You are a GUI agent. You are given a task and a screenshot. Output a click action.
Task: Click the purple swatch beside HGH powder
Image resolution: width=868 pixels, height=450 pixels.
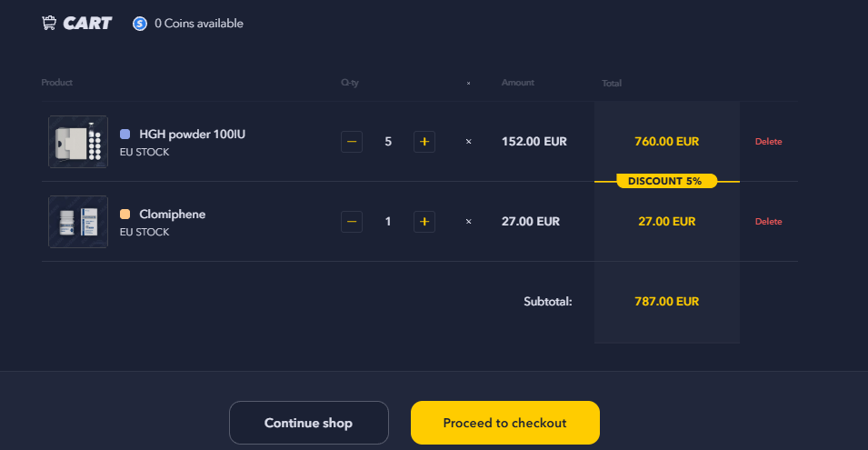[x=125, y=135]
